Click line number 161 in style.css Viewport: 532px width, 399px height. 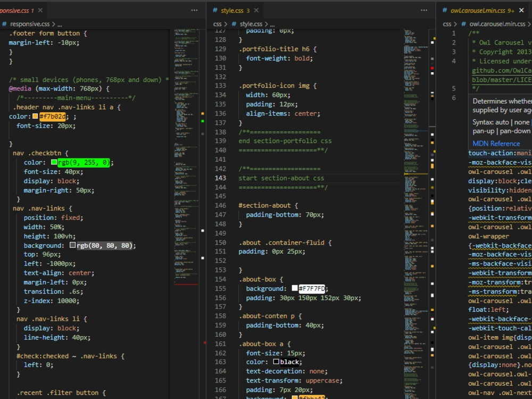point(220,344)
